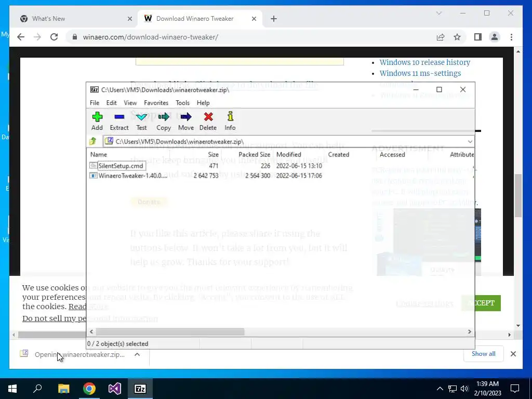Click the share page icon
The width and height of the screenshot is (532, 399).
tap(441, 37)
